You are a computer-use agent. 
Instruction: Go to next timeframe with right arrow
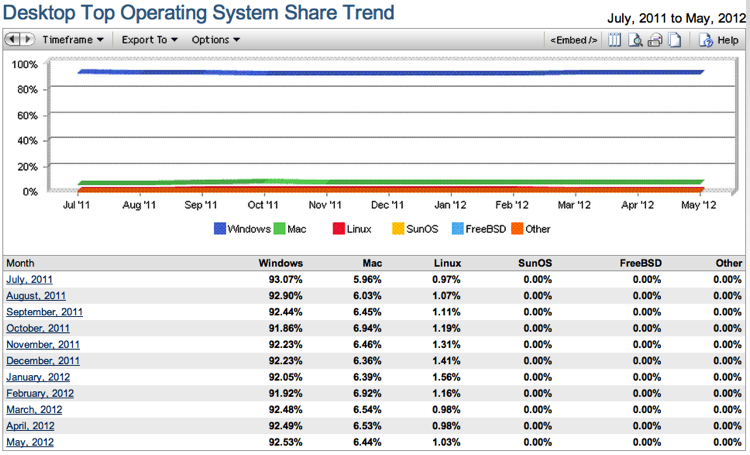(x=28, y=39)
